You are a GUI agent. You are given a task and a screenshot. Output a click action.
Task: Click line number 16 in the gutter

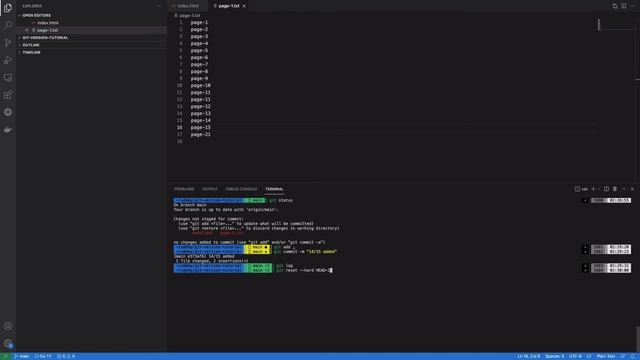[x=179, y=127]
